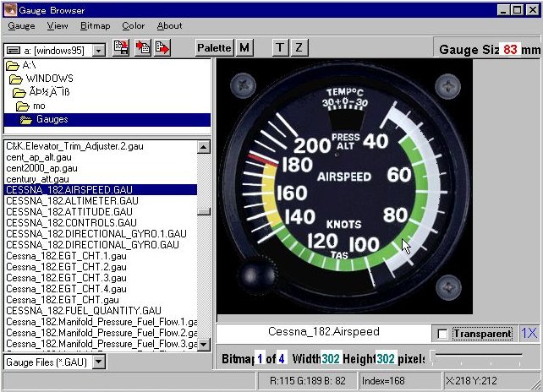
Task: Open the A:\ root folder icon
Action: tap(13, 65)
